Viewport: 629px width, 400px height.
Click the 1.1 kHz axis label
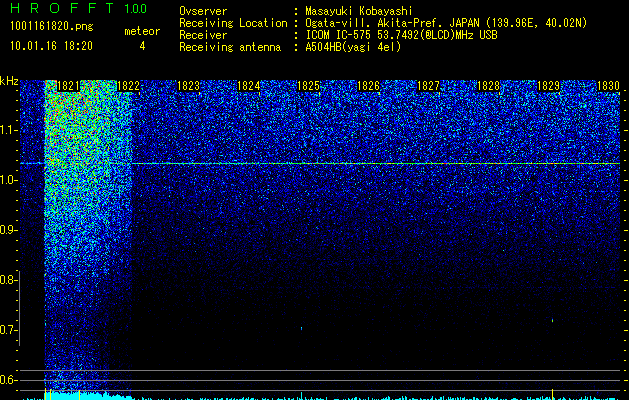8,130
